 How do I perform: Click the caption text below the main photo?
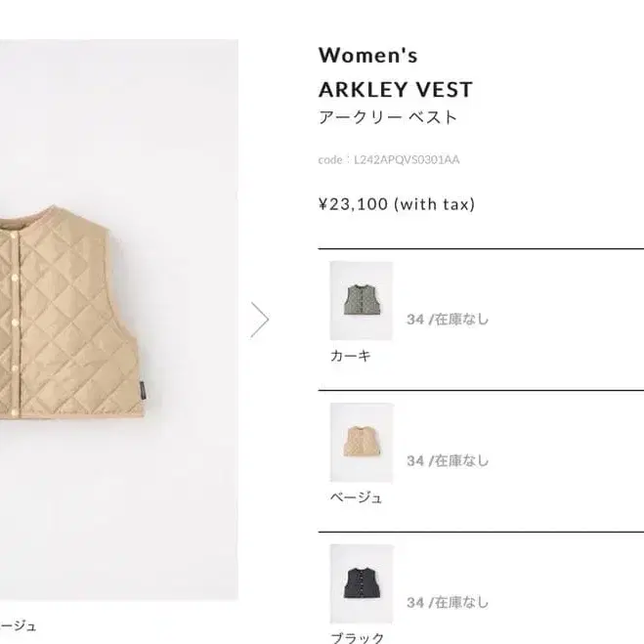coord(18,625)
